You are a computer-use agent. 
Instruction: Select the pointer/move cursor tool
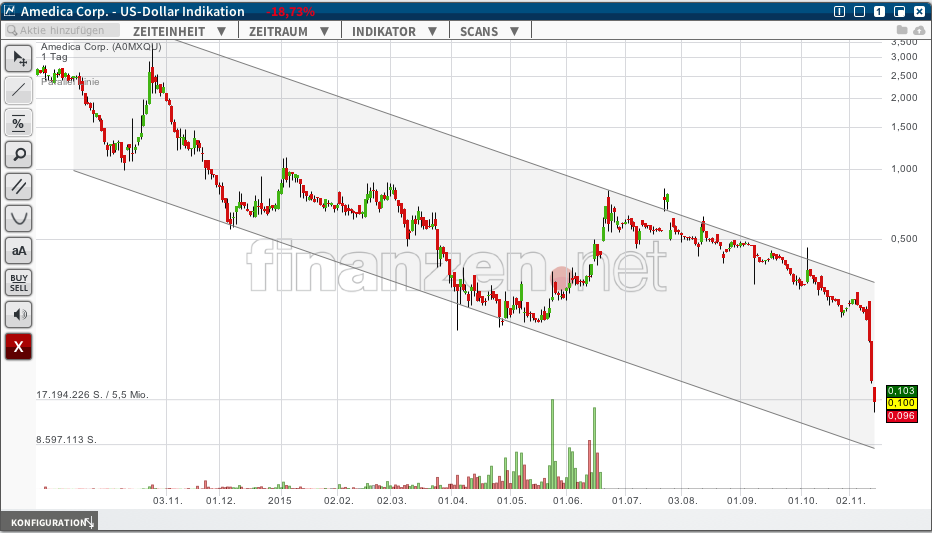click(18, 59)
